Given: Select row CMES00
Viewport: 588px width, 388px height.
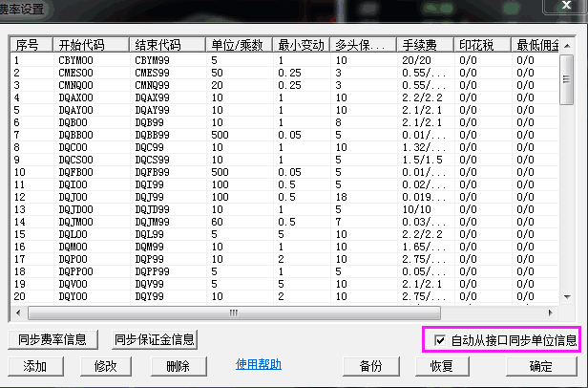Looking at the screenshot, I should click(285, 73).
